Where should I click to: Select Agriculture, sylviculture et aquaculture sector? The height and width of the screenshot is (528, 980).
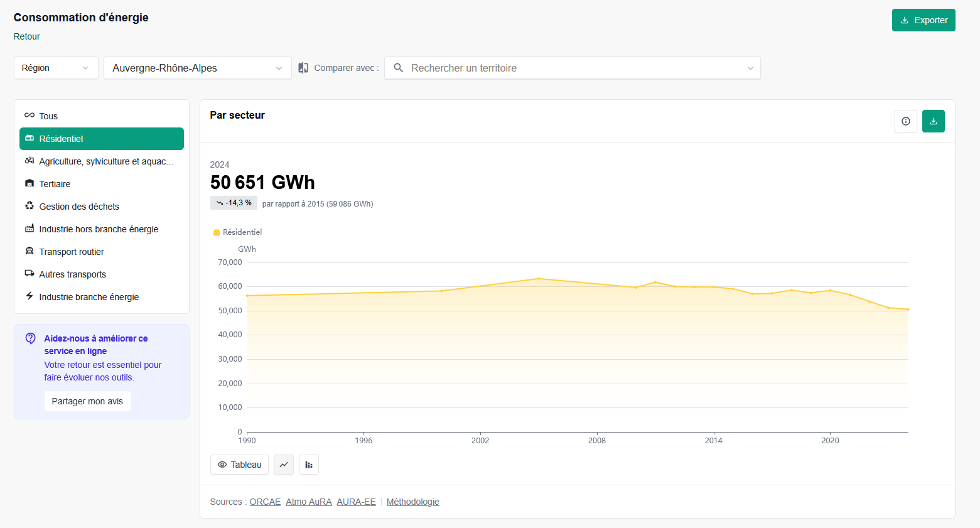(x=102, y=161)
